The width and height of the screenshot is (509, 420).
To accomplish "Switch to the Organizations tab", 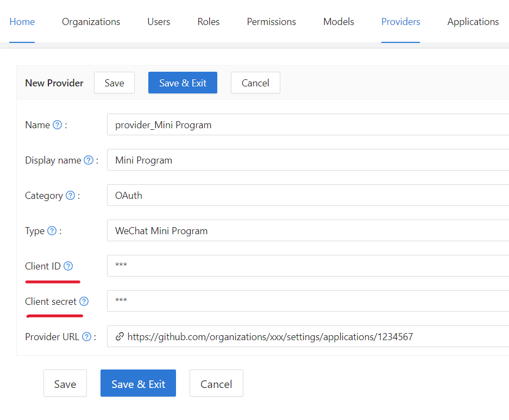I will click(91, 22).
